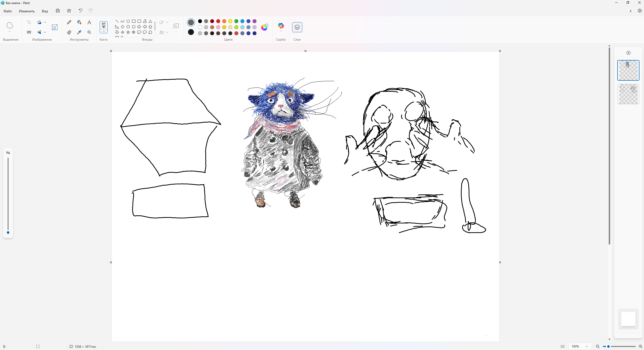The height and width of the screenshot is (350, 644).
Task: Open the Copilot button
Action: click(x=281, y=26)
